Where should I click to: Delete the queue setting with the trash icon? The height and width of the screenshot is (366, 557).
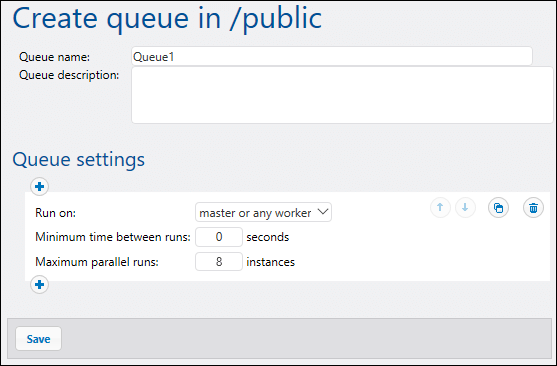coord(533,208)
